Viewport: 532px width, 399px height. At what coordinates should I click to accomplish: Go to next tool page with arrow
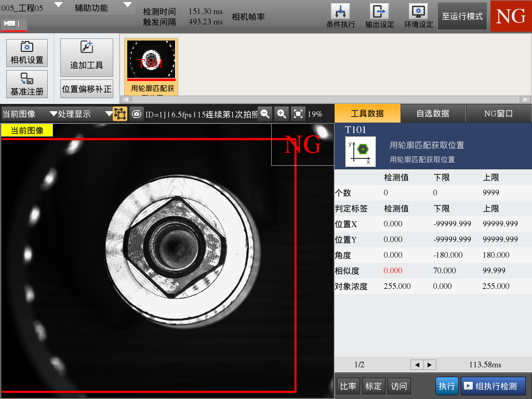(x=429, y=365)
